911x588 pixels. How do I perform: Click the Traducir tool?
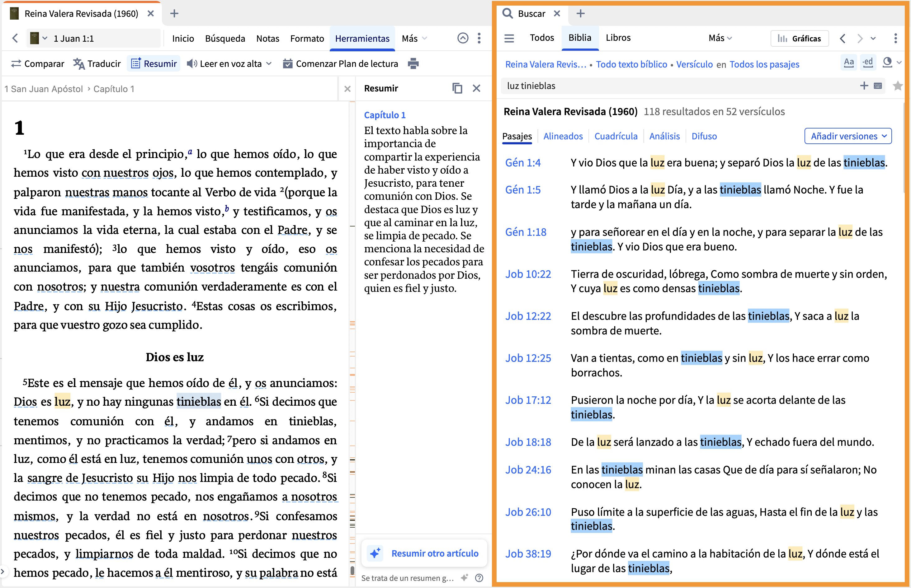[97, 63]
